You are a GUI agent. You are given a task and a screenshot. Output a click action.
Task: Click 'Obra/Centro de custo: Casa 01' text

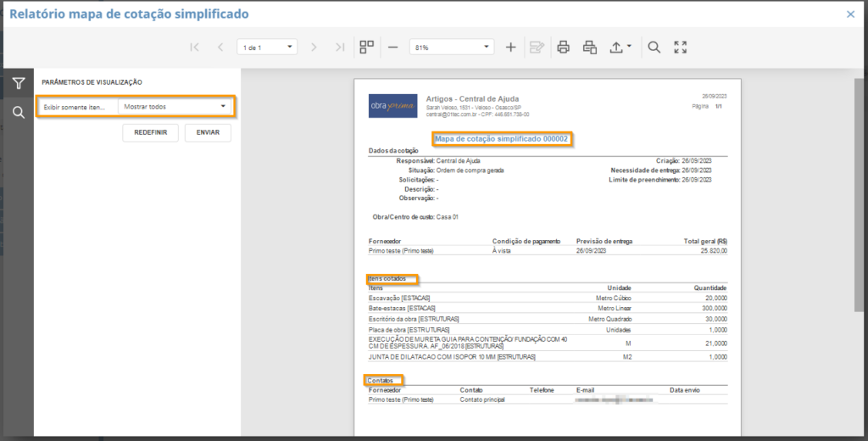tap(415, 217)
